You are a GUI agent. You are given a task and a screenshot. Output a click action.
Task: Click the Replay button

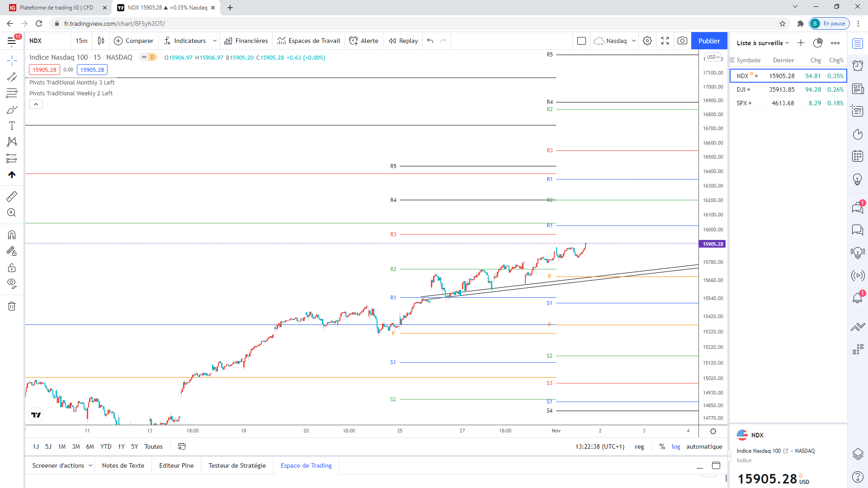pos(403,41)
